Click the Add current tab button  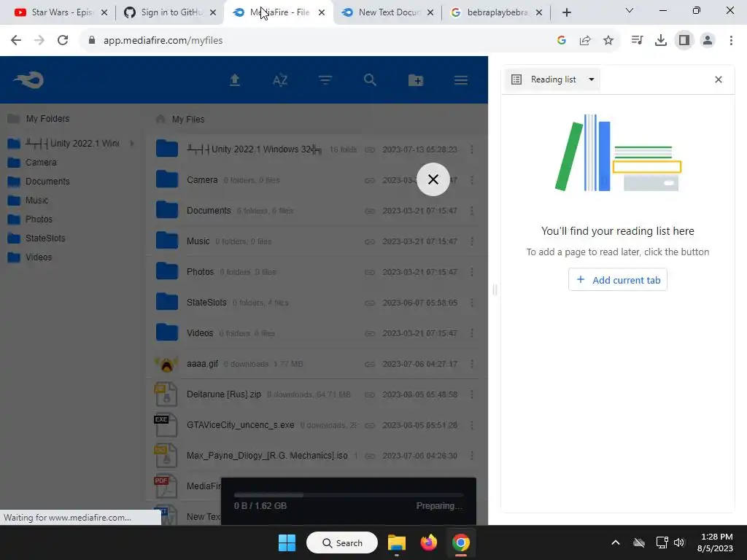point(617,280)
